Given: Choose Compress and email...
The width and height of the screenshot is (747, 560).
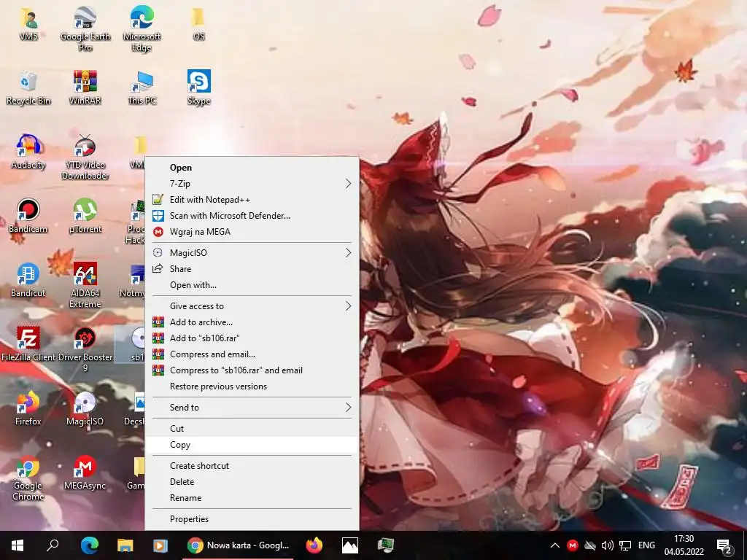Looking at the screenshot, I should 252,354.
